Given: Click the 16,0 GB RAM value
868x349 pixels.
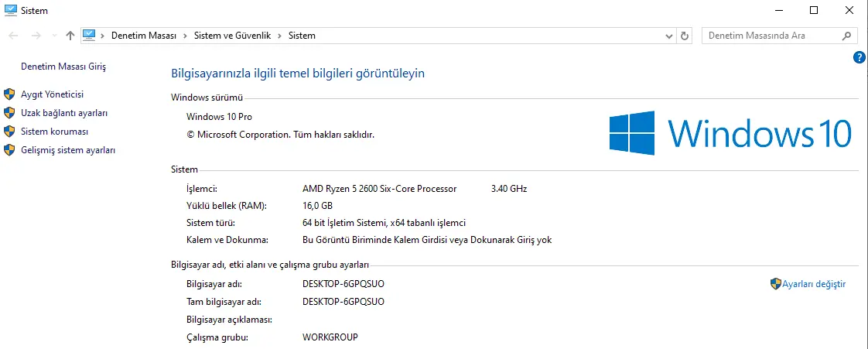Looking at the screenshot, I should [x=317, y=206].
